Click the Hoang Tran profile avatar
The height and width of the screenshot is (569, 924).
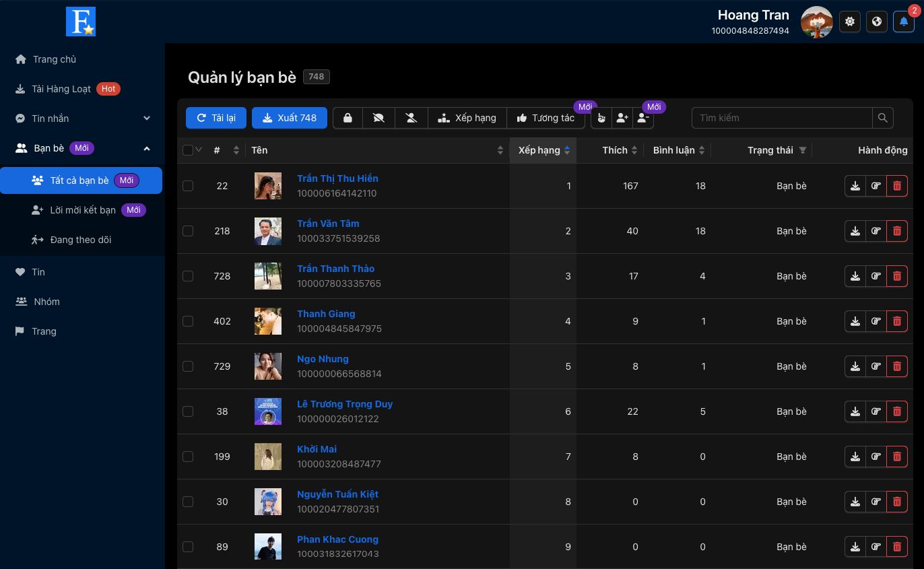[817, 22]
